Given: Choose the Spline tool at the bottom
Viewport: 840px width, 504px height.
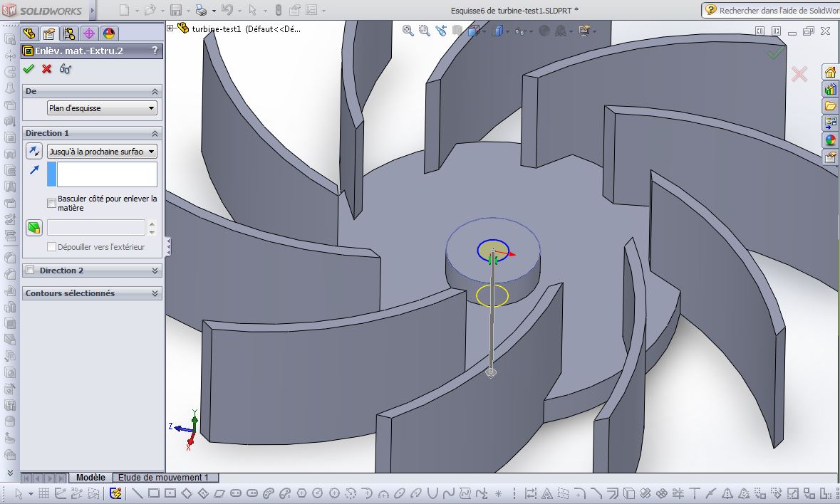Looking at the screenshot, I should [447, 493].
